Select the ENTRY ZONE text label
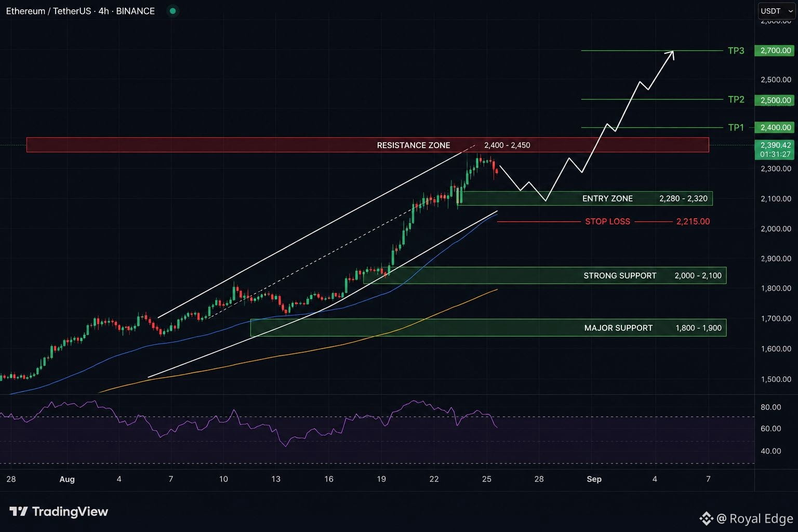Viewport: 798px width, 532px height. pyautogui.click(x=607, y=198)
